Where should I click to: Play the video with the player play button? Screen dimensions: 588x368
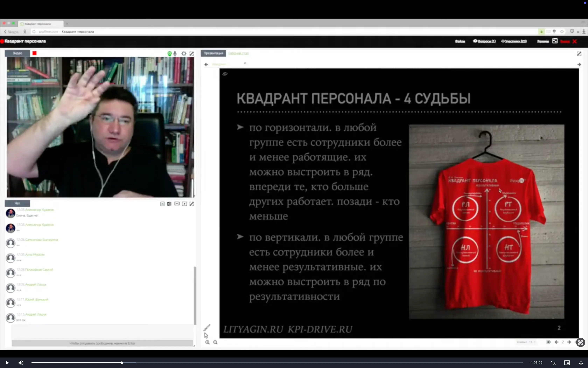pyautogui.click(x=7, y=363)
